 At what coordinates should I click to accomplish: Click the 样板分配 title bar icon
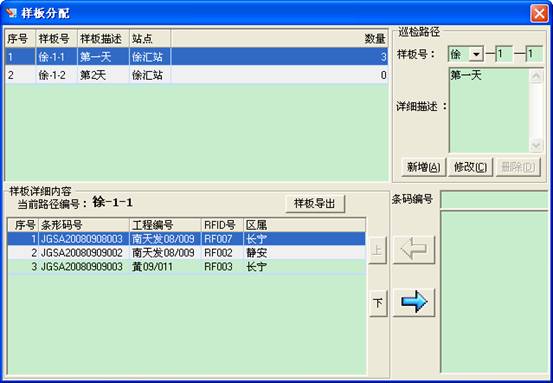pyautogui.click(x=12, y=13)
